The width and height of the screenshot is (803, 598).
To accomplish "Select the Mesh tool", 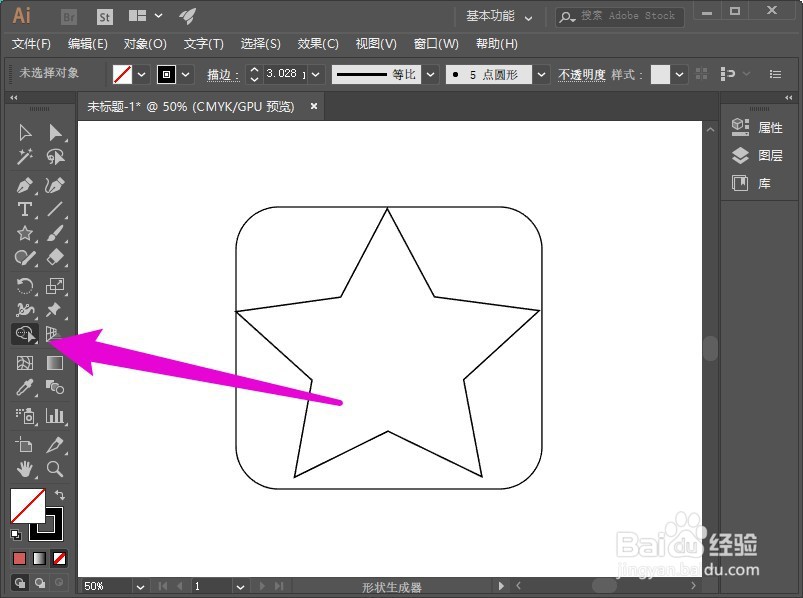I will 25,362.
